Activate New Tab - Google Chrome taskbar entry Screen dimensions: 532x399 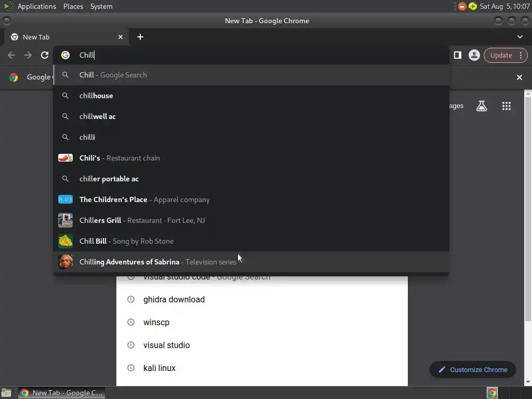tap(62, 393)
